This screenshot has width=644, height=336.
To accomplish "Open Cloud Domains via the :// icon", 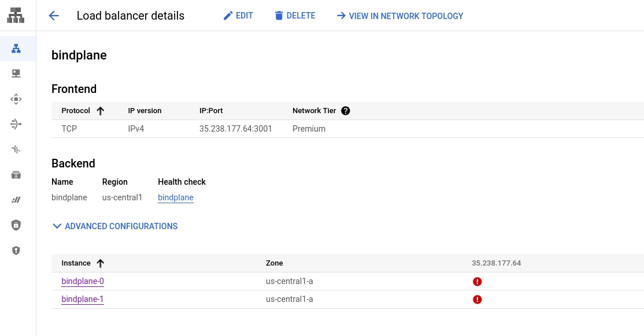I will point(16,199).
